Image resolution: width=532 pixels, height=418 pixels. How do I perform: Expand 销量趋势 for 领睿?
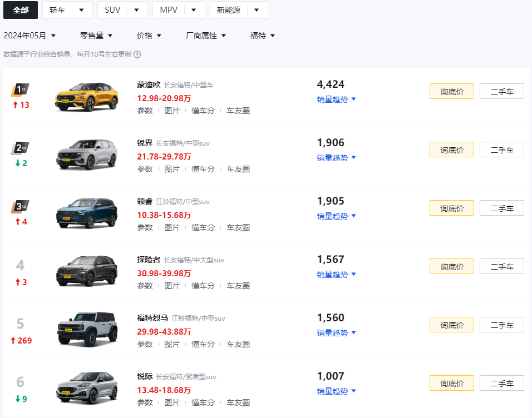coord(336,216)
